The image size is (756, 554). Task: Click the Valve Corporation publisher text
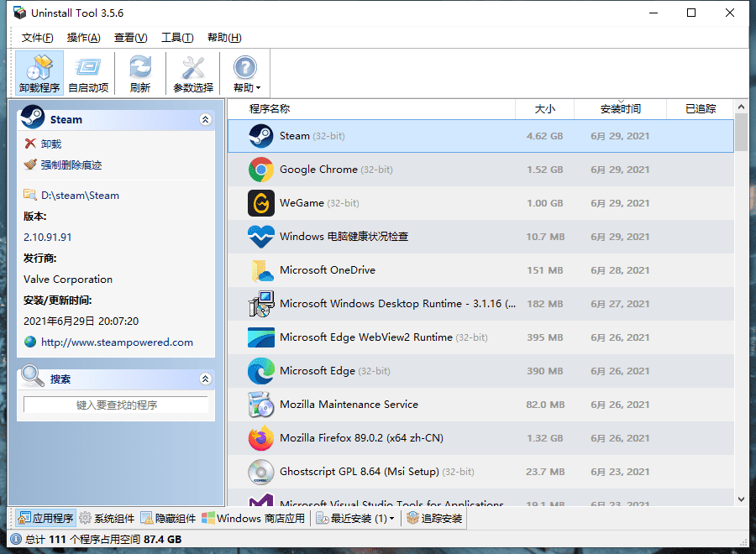[x=68, y=280]
